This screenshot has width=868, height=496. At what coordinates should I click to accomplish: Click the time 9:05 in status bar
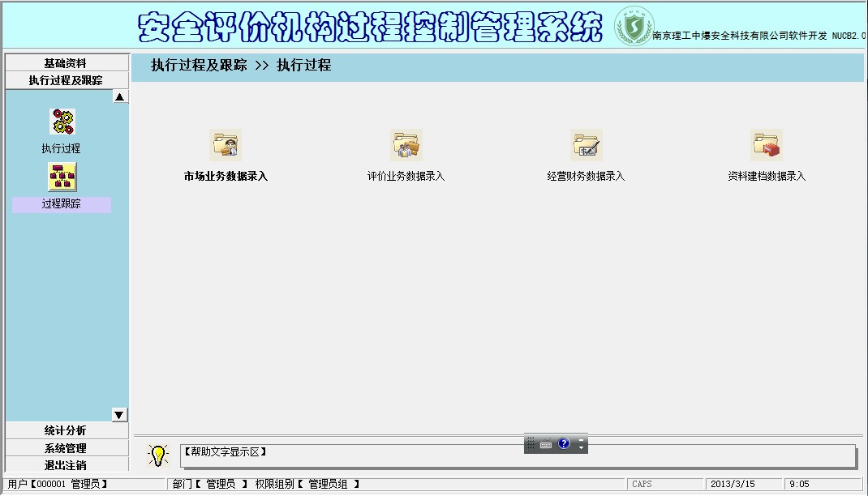[799, 484]
